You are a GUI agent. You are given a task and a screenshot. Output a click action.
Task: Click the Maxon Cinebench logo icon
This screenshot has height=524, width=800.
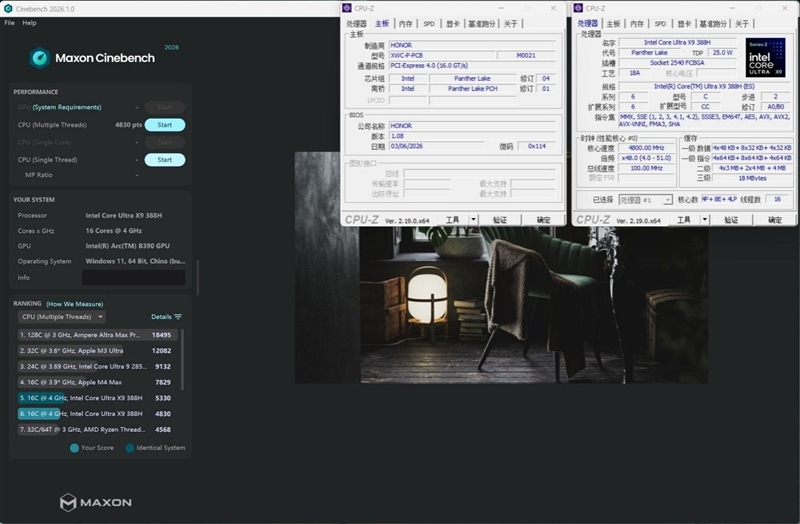[x=39, y=58]
